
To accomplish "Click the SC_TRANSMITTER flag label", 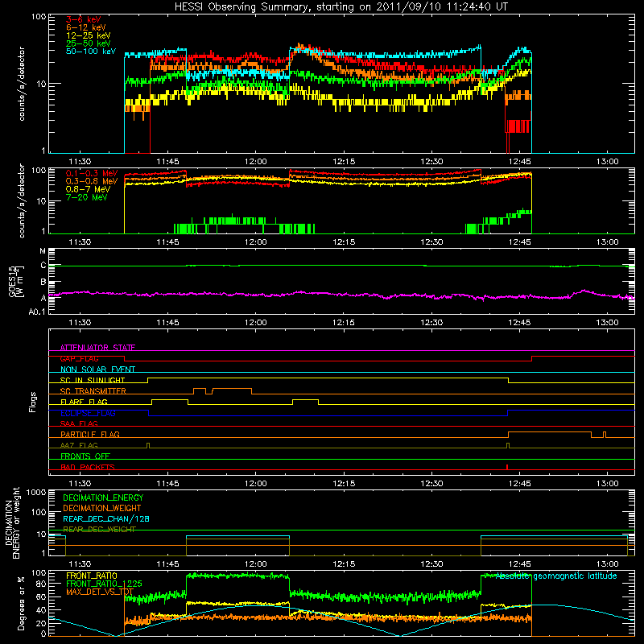I will (93, 391).
